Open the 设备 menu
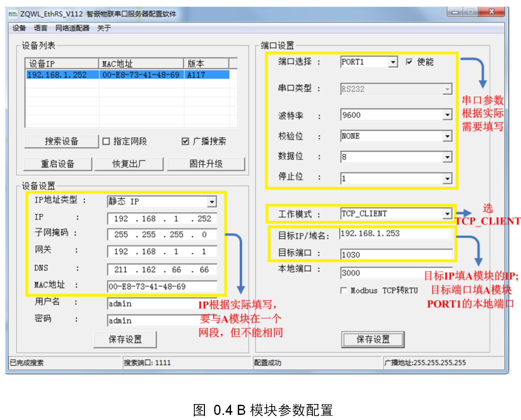 19,28
